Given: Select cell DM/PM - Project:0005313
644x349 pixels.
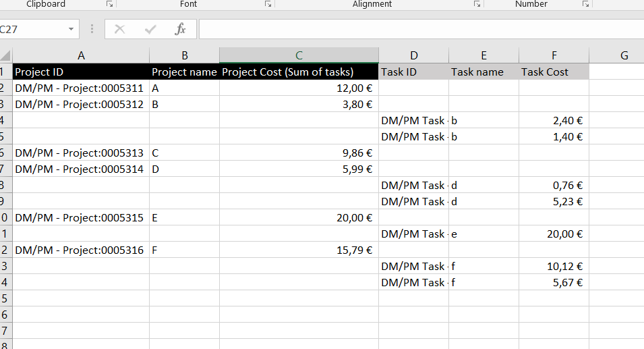Looking at the screenshot, I should pyautogui.click(x=81, y=153).
